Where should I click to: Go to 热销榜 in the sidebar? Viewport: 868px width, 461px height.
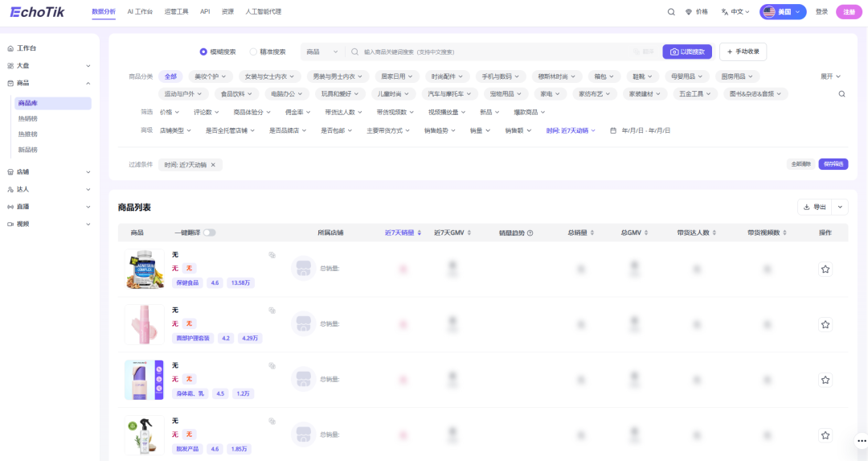(27, 118)
